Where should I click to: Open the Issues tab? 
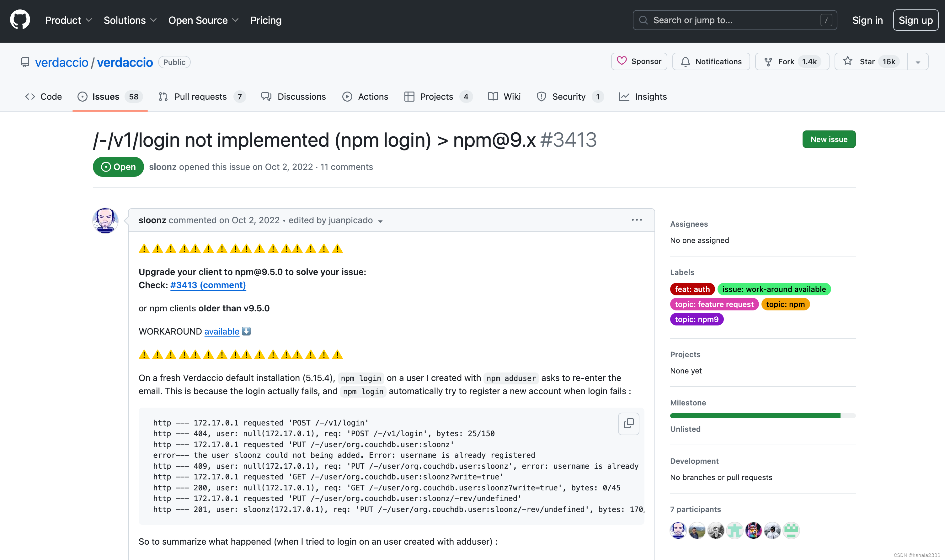[110, 97]
